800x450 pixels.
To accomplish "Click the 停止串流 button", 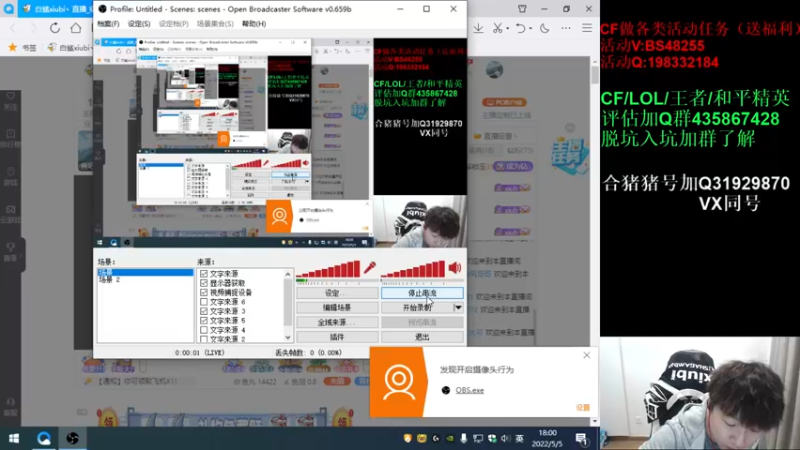I will (x=422, y=293).
